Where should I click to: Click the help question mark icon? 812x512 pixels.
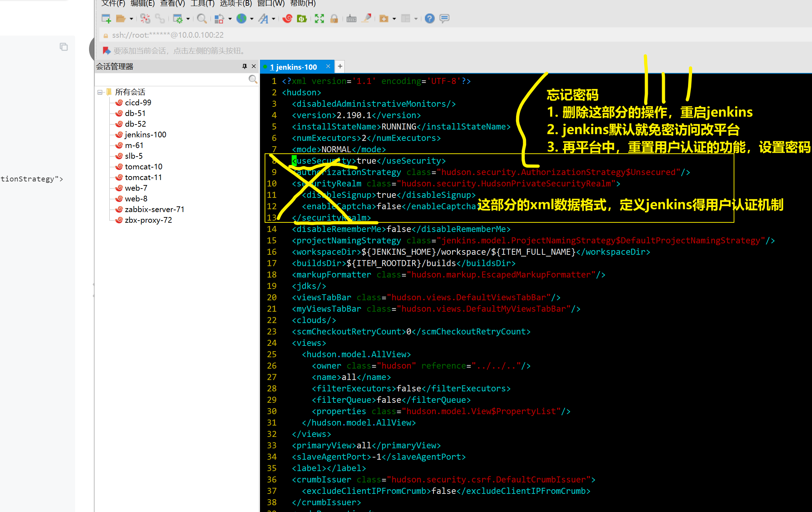tap(430, 19)
